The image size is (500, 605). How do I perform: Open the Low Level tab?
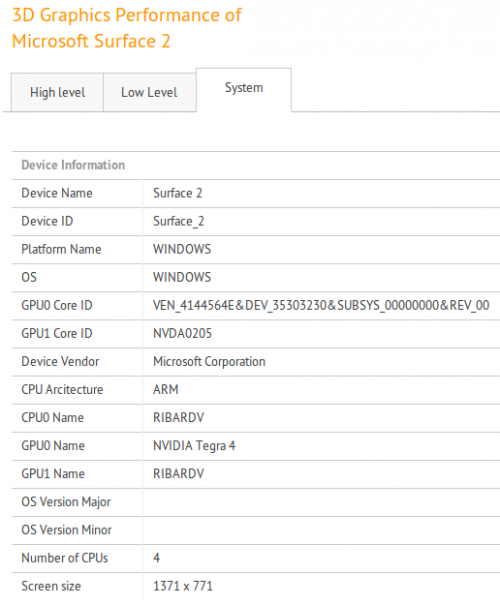coord(150,93)
